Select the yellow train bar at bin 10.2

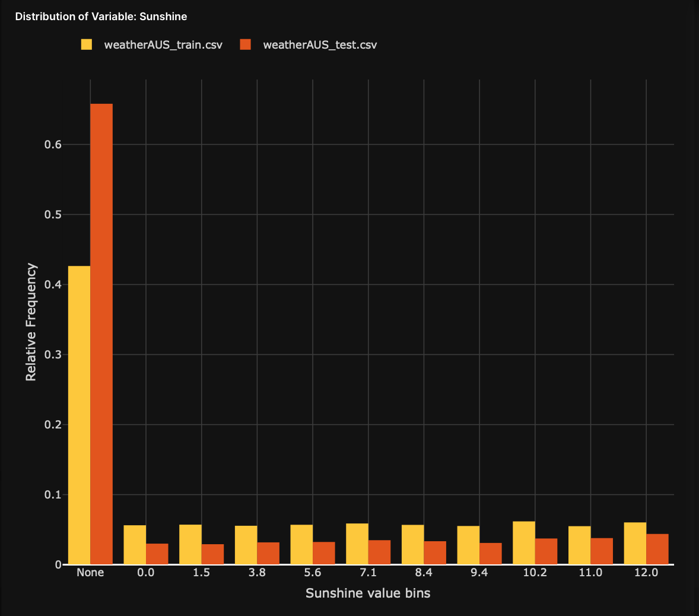tap(524, 542)
